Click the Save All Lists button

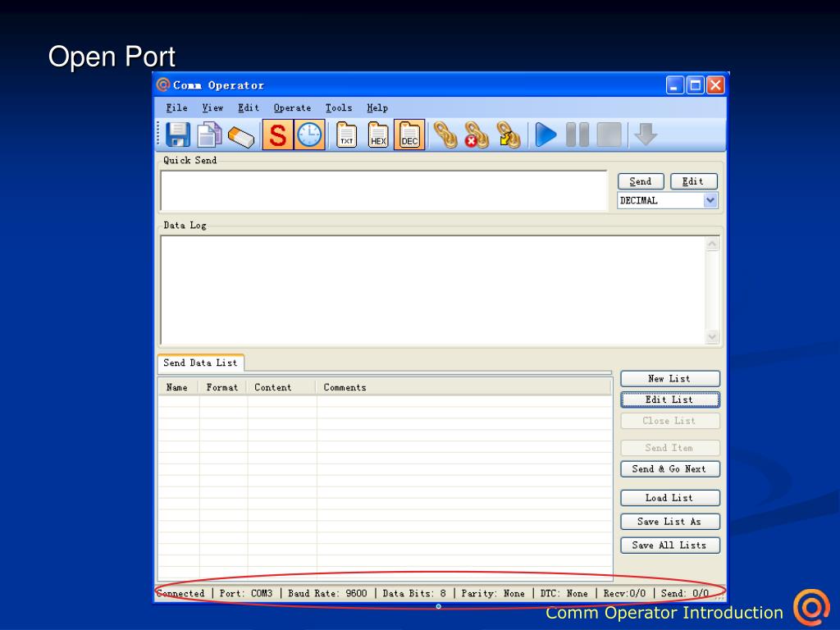pyautogui.click(x=669, y=545)
